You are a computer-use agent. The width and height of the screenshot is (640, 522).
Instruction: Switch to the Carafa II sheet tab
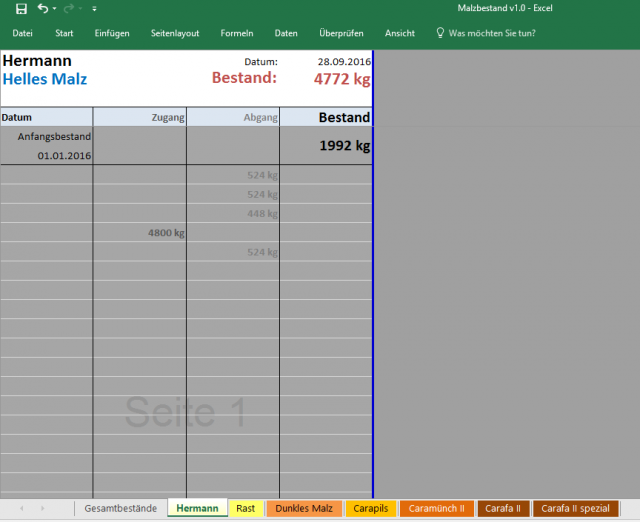[x=503, y=509]
